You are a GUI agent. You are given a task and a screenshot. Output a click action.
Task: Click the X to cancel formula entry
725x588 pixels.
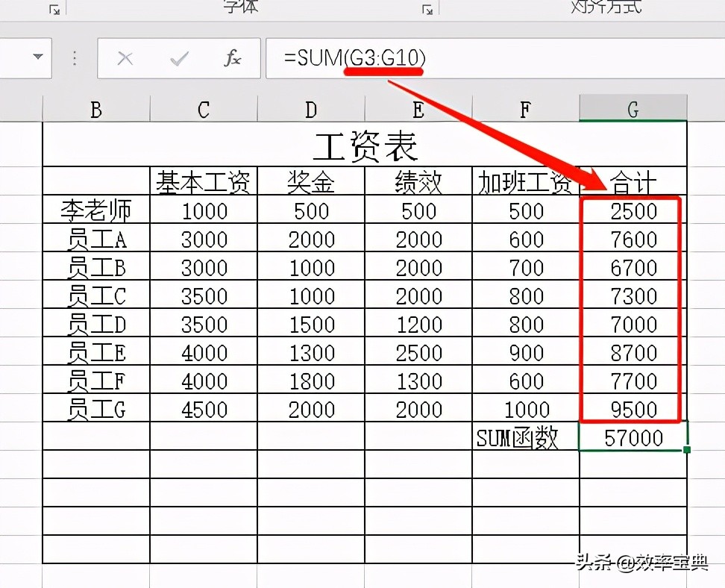pos(125,58)
